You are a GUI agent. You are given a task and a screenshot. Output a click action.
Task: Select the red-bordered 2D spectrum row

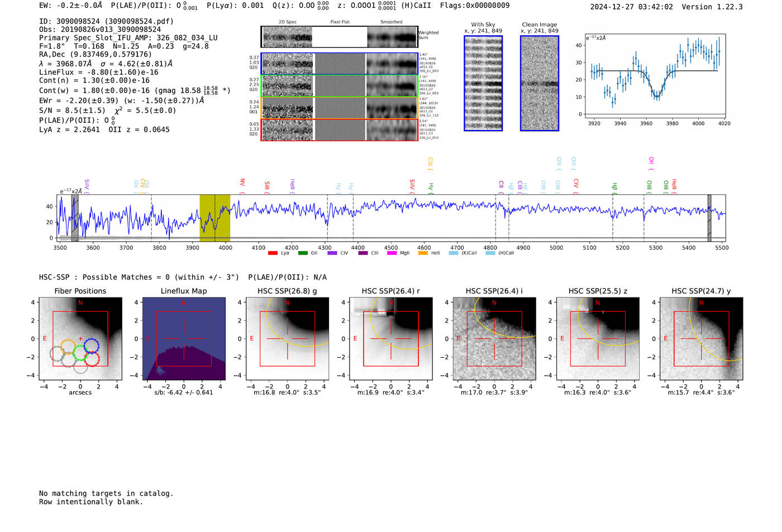(340, 130)
